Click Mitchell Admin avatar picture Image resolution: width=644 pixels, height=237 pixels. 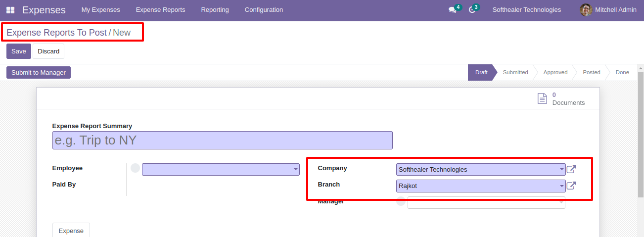pos(586,10)
